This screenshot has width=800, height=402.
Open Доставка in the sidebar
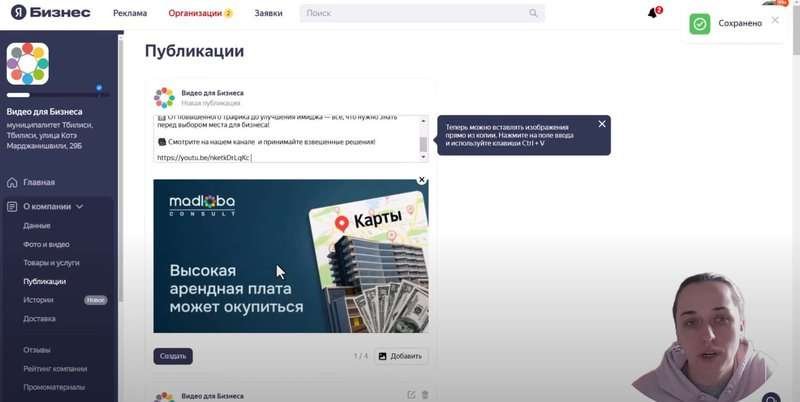[39, 319]
